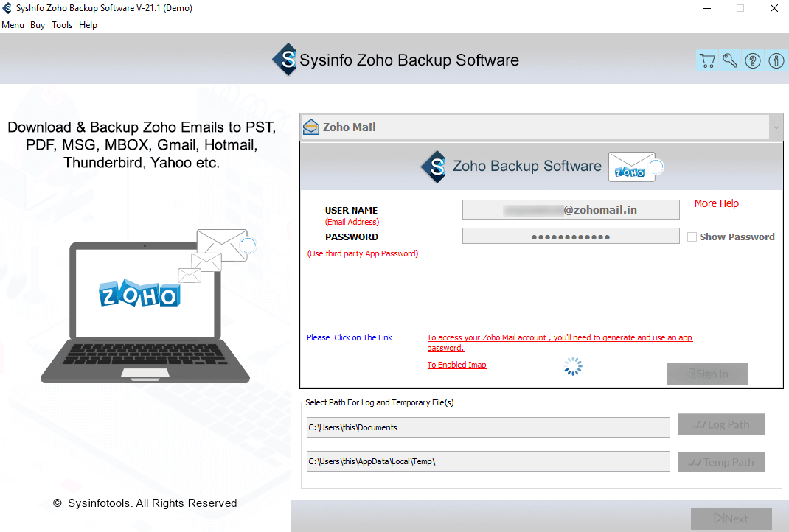789x532 pixels.
Task: Click the info about icon
Action: (x=776, y=61)
